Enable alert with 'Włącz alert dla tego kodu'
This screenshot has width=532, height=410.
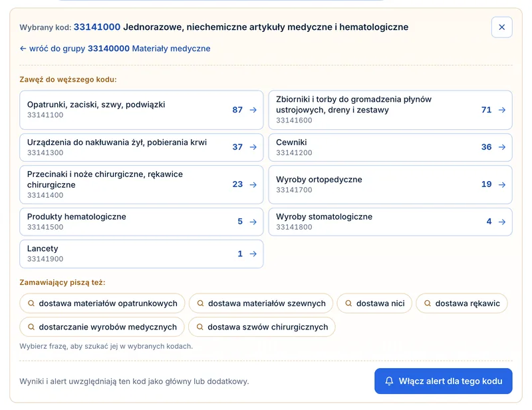coord(444,381)
